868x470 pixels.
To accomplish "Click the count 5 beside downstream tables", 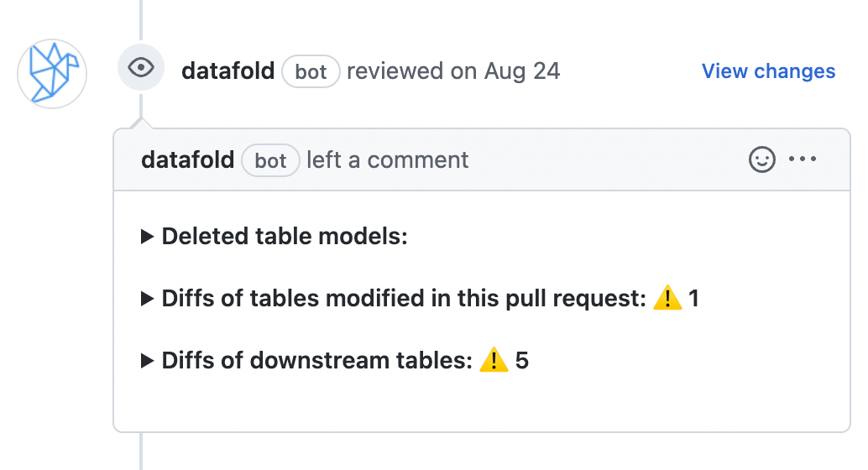I will point(522,361).
